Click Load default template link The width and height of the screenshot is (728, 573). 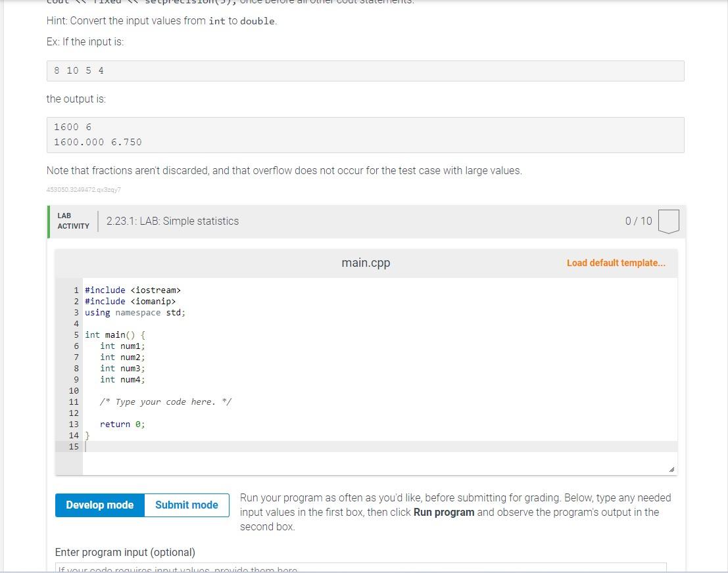click(616, 263)
